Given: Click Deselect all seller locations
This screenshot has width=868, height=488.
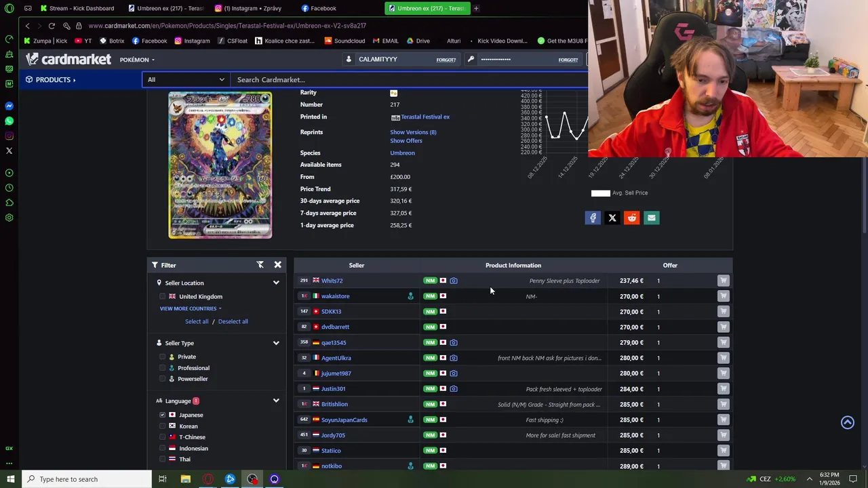Looking at the screenshot, I should click(x=233, y=321).
